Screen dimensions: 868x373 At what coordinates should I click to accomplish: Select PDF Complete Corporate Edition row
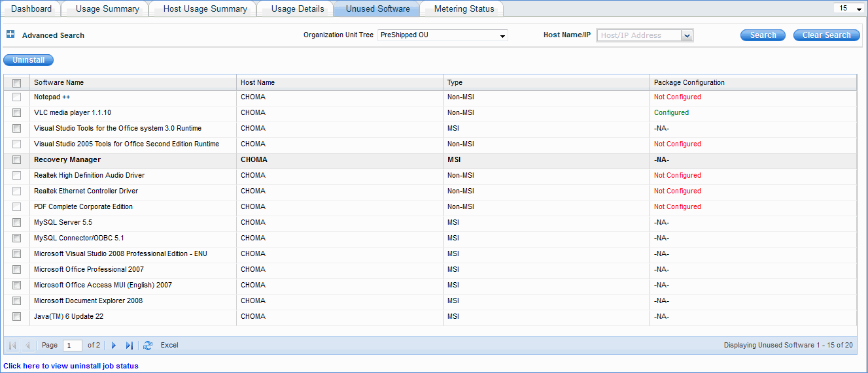tap(430, 206)
